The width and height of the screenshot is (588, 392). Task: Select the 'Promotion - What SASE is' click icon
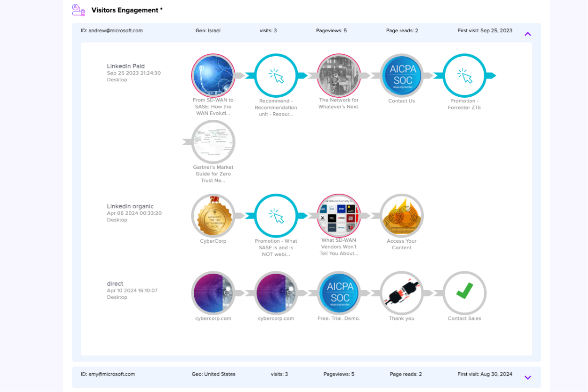pyautogui.click(x=276, y=216)
